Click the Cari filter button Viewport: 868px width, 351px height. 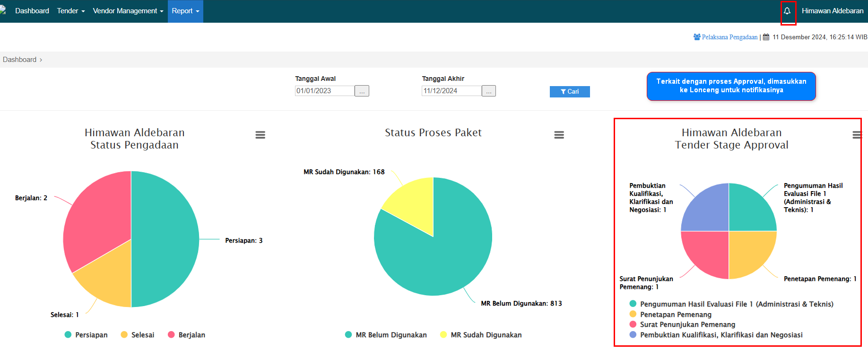pyautogui.click(x=570, y=92)
